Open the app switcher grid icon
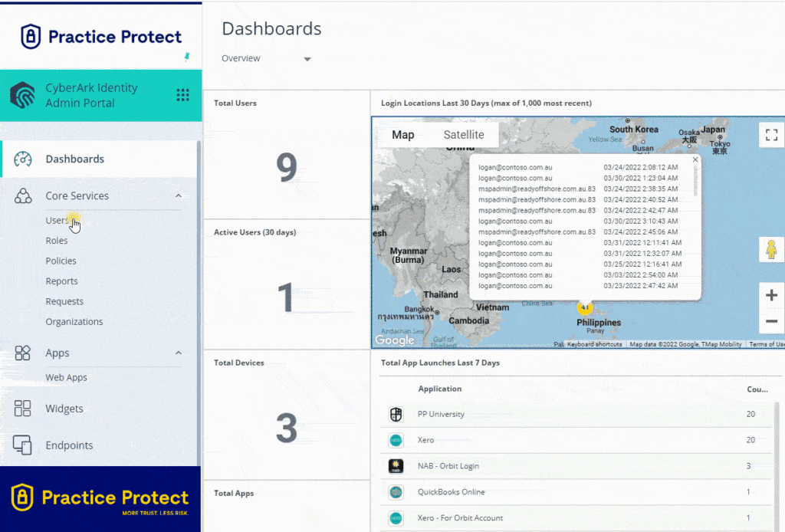The width and height of the screenshot is (785, 532). coord(182,95)
